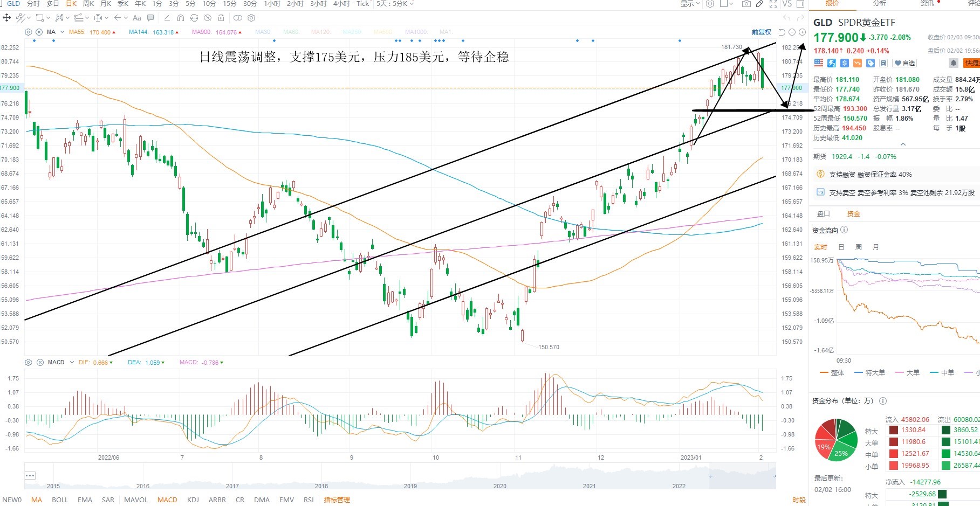980x506 pixels.
Task: Toggle the 特大单 series in fund flow legend
Action: pos(870,372)
